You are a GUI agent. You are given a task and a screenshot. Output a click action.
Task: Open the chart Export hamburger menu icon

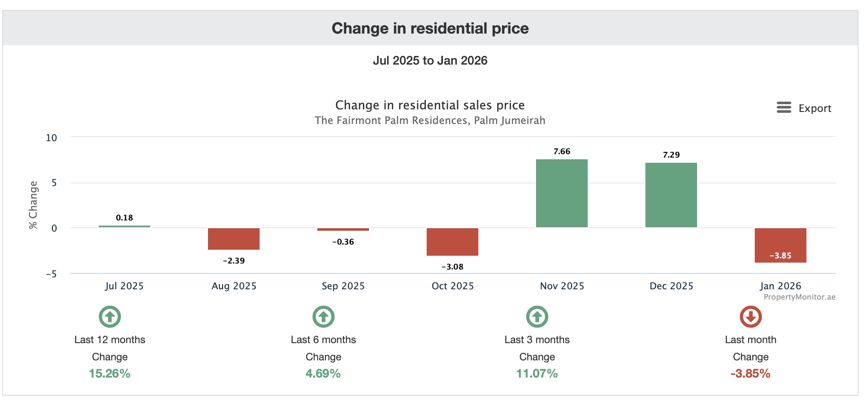coord(784,108)
